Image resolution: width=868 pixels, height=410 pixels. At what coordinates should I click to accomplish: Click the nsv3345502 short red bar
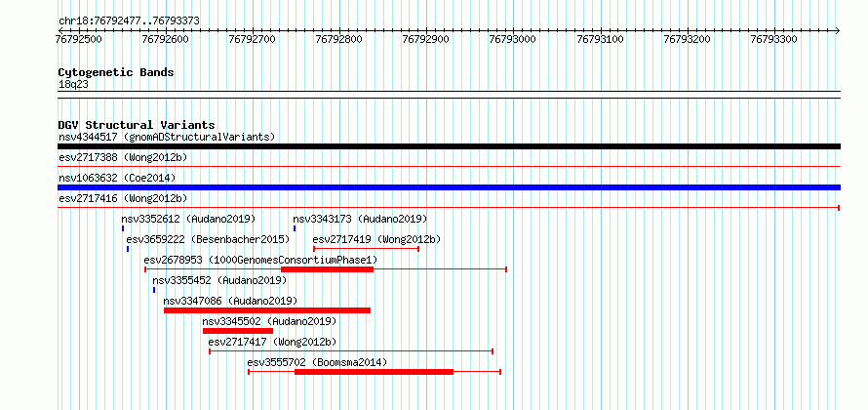point(238,331)
